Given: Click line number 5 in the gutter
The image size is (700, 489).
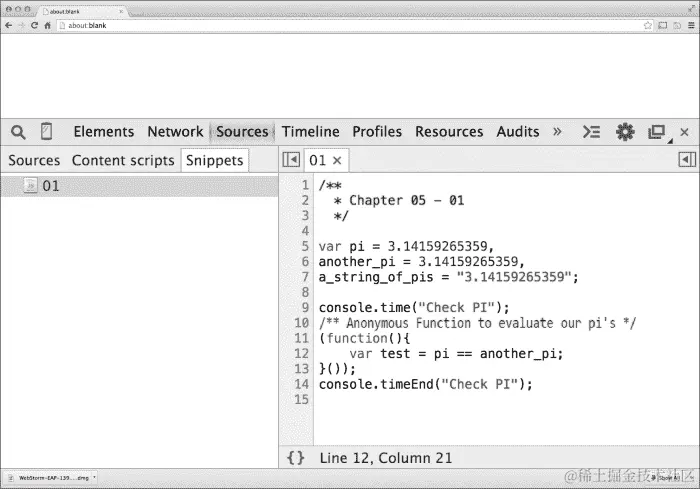Looking at the screenshot, I should [x=305, y=247].
